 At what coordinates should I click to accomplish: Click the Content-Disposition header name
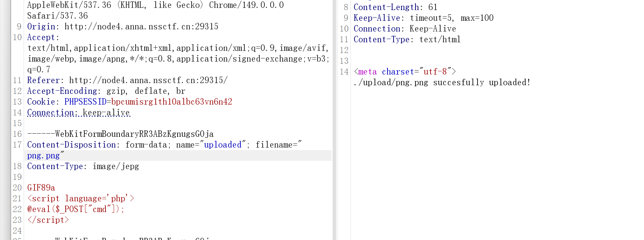point(71,145)
